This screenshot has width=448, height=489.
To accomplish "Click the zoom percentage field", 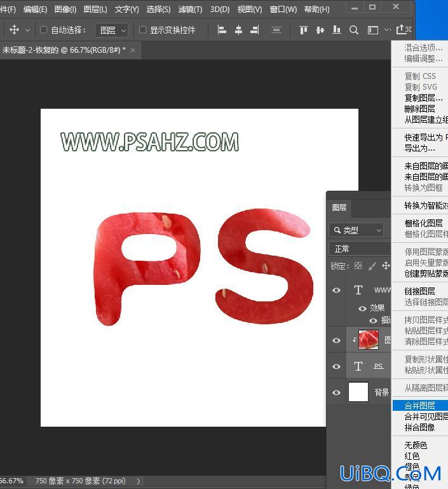I will coord(13,481).
